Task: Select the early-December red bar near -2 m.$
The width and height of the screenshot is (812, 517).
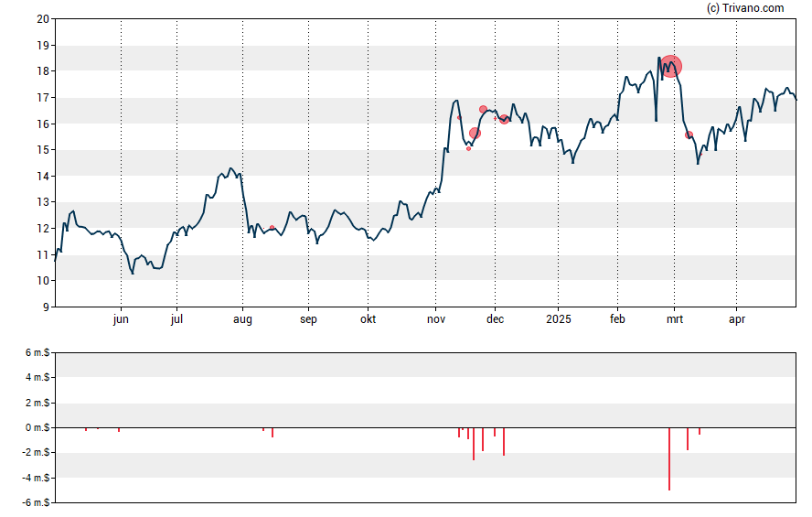Action: [x=503, y=442]
